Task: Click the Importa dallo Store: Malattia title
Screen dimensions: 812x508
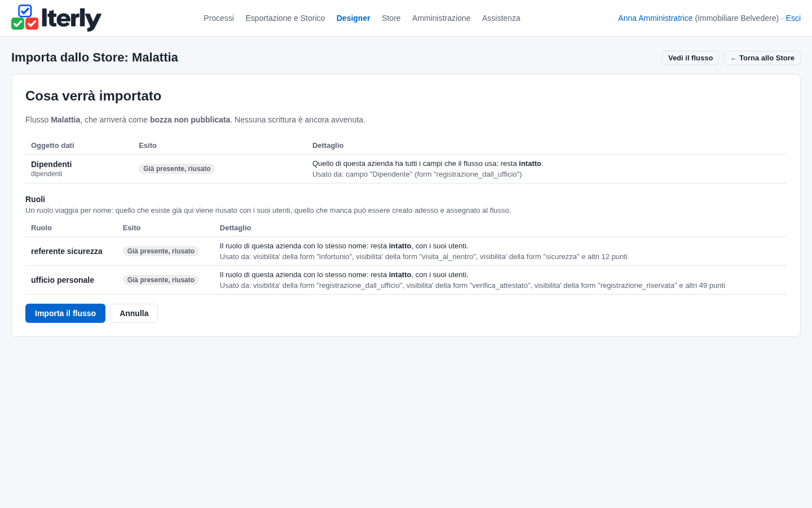Action: (95, 58)
